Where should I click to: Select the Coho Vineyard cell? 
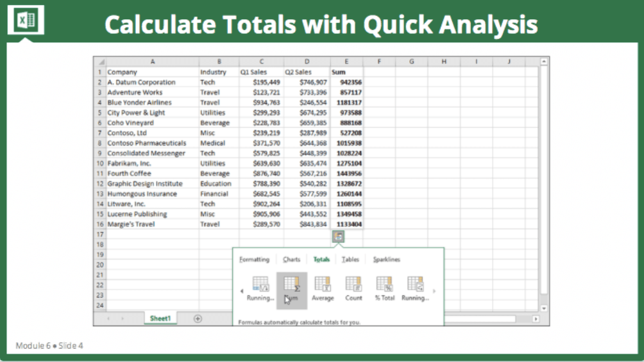(153, 123)
